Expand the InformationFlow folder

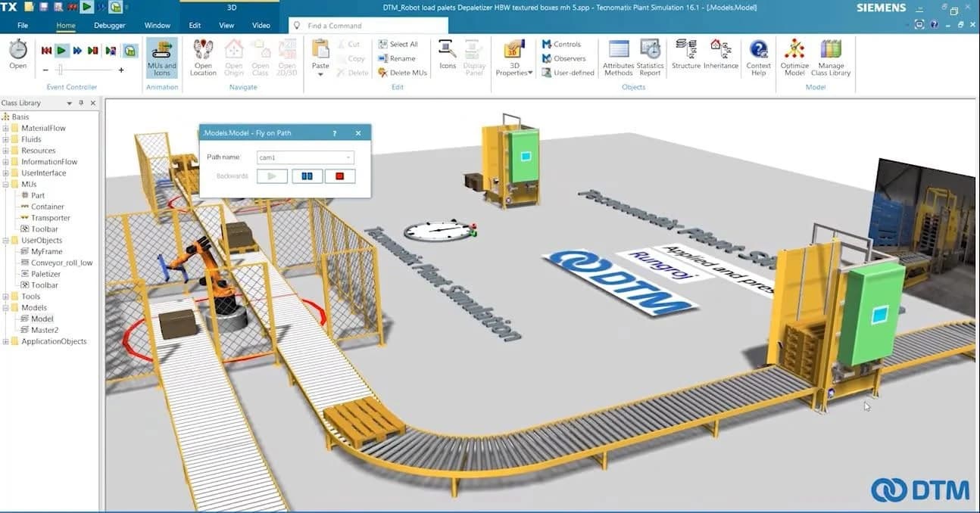click(x=5, y=162)
